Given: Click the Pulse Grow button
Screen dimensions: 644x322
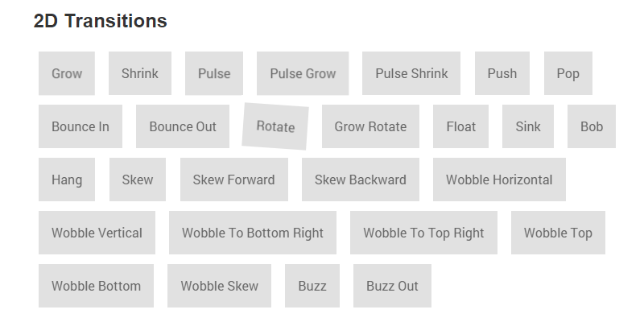Looking at the screenshot, I should click(x=303, y=73).
